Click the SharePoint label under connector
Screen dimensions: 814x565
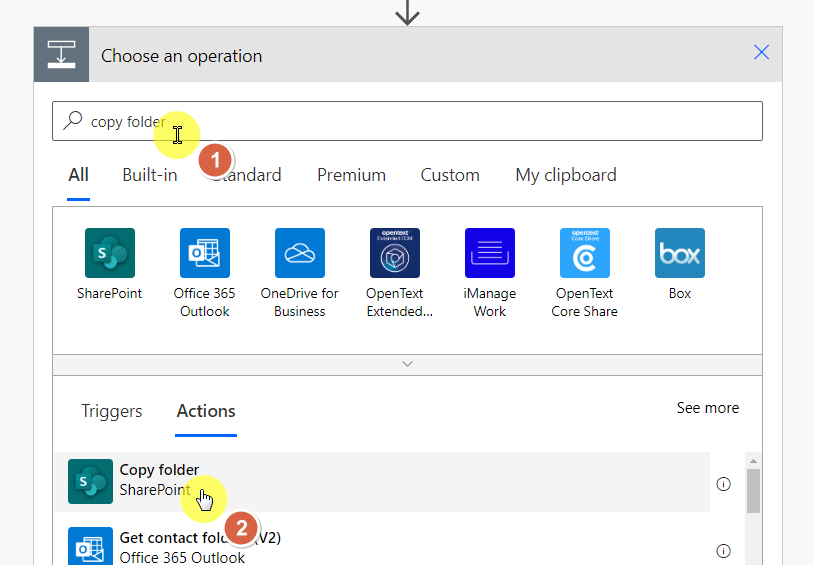(x=110, y=293)
